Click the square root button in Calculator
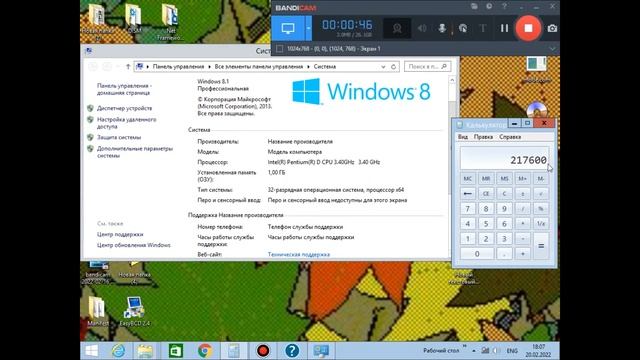Viewport: 640px width, 360px height. click(541, 193)
